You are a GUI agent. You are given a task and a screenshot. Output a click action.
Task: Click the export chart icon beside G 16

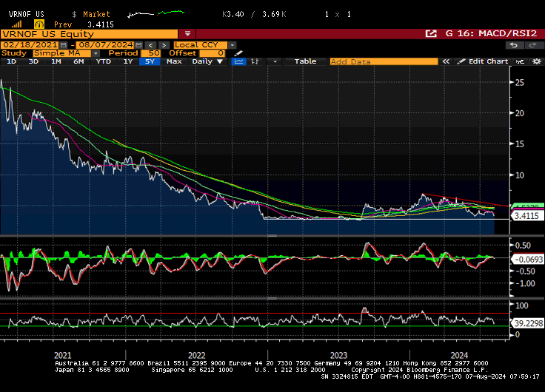coord(431,34)
